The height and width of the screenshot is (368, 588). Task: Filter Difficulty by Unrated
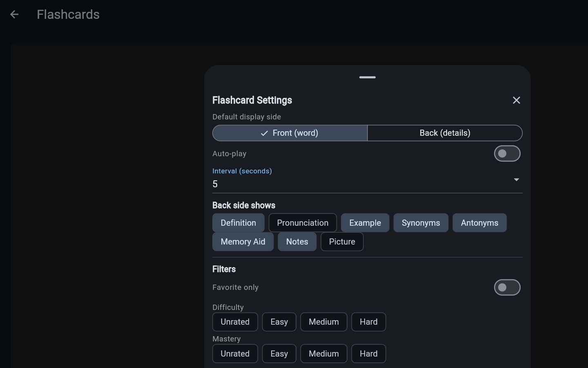(x=235, y=322)
